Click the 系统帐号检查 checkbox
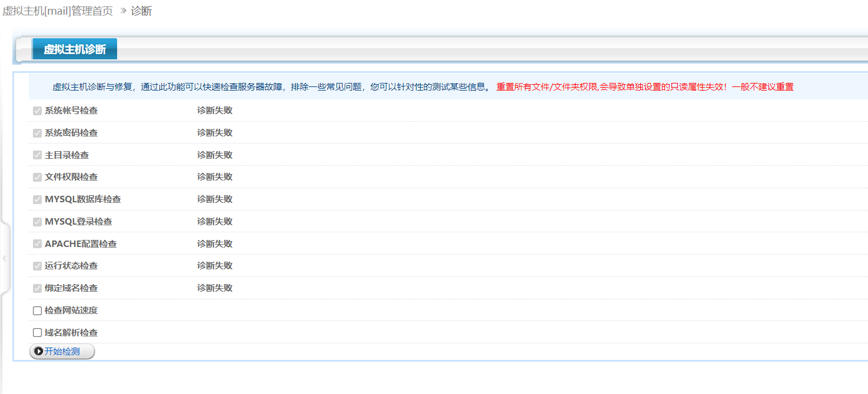This screenshot has width=868, height=394. coord(37,110)
